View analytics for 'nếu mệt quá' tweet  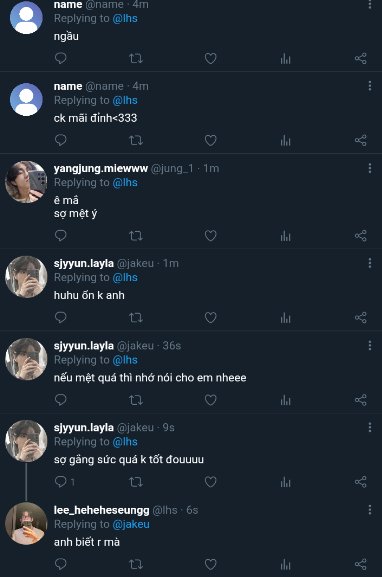[x=286, y=400]
